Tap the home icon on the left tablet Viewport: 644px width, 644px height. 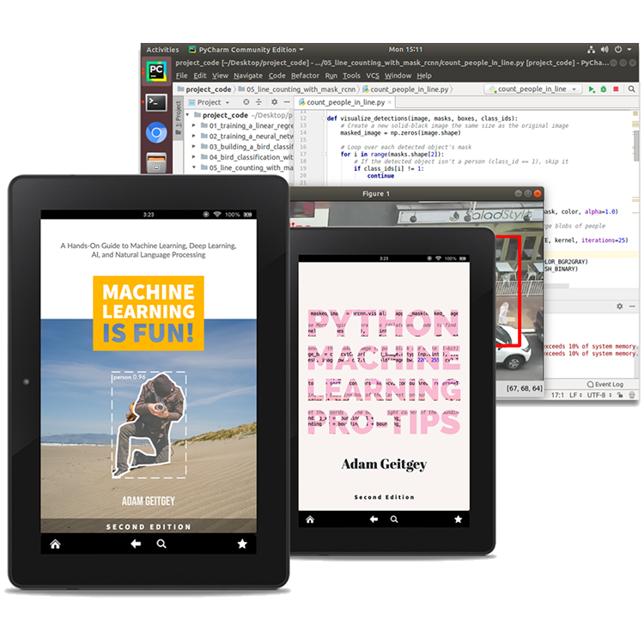[x=55, y=544]
